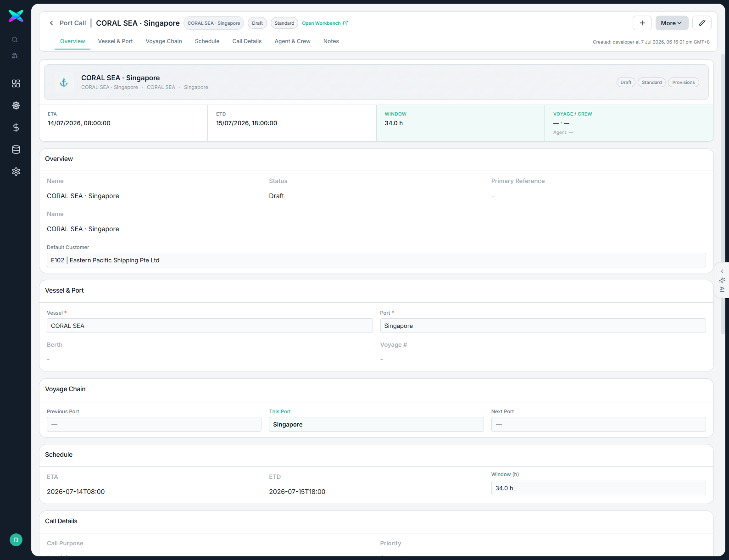Click the ETA value 14/07/2026, 08:00:00
This screenshot has height=560, width=729.
[79, 123]
